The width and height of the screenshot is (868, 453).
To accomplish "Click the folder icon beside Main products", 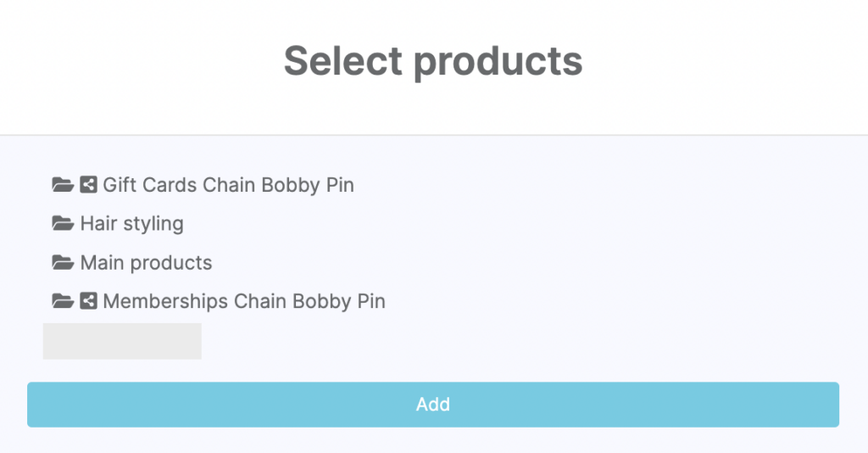I will (63, 263).
